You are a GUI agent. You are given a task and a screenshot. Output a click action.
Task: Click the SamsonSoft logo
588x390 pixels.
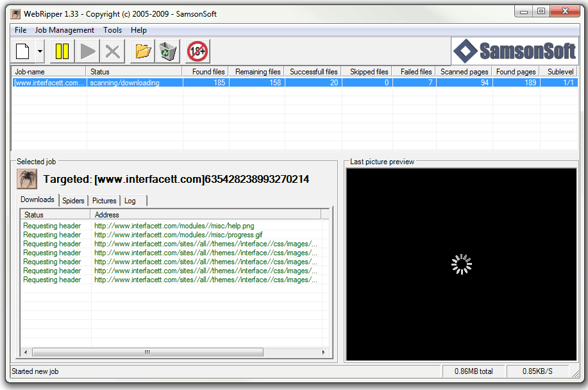tap(514, 51)
